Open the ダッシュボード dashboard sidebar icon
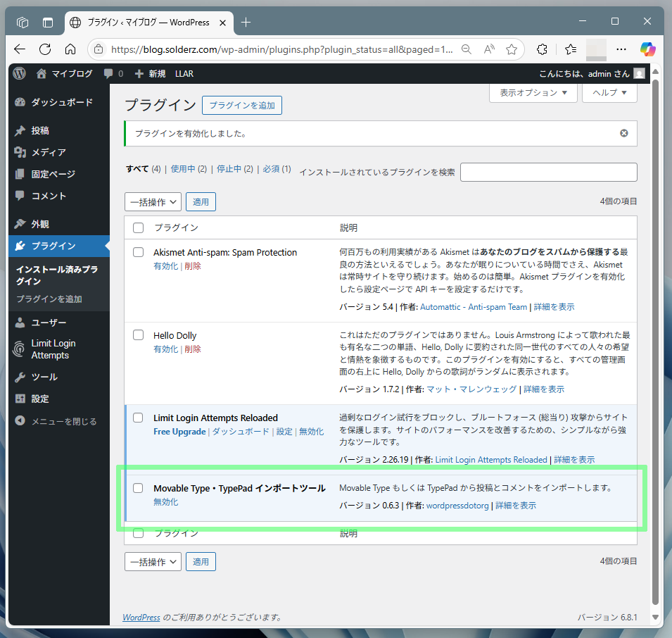 click(20, 102)
